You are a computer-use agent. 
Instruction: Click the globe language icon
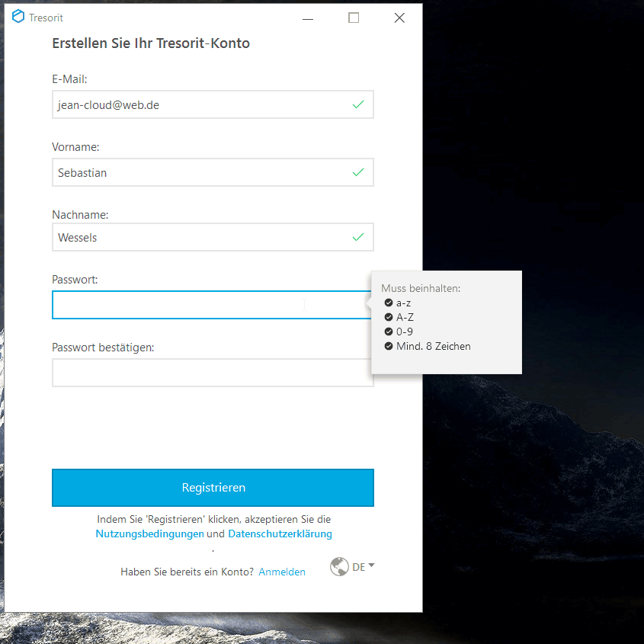point(339,567)
